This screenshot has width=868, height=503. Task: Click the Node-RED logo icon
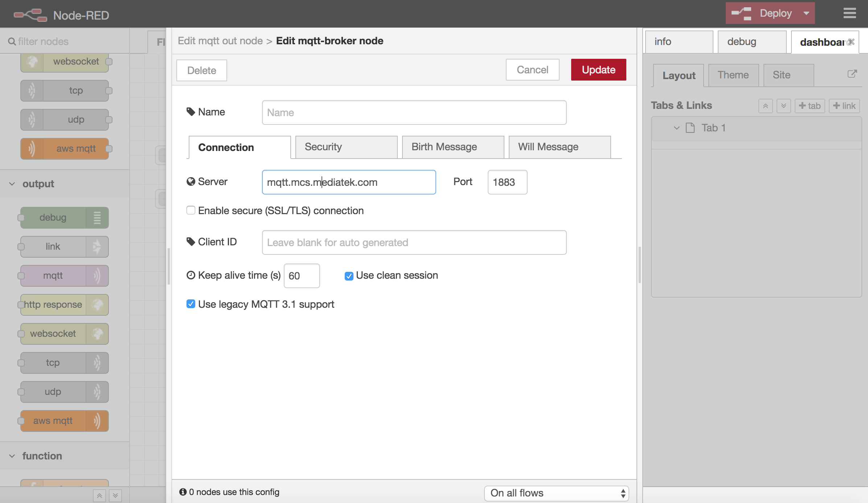click(30, 15)
